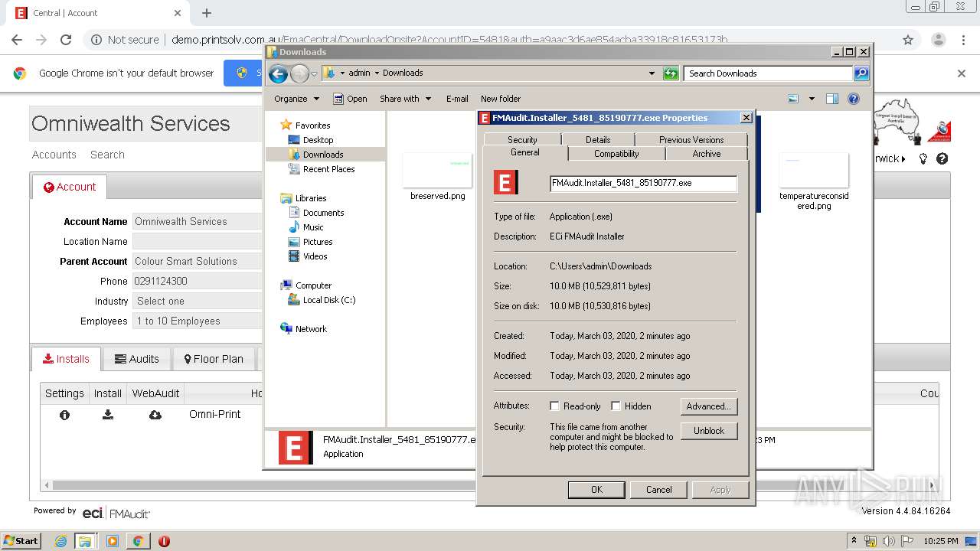Screen dimensions: 980x551
Task: Change the view icon in explorer toolbar
Action: click(x=793, y=99)
